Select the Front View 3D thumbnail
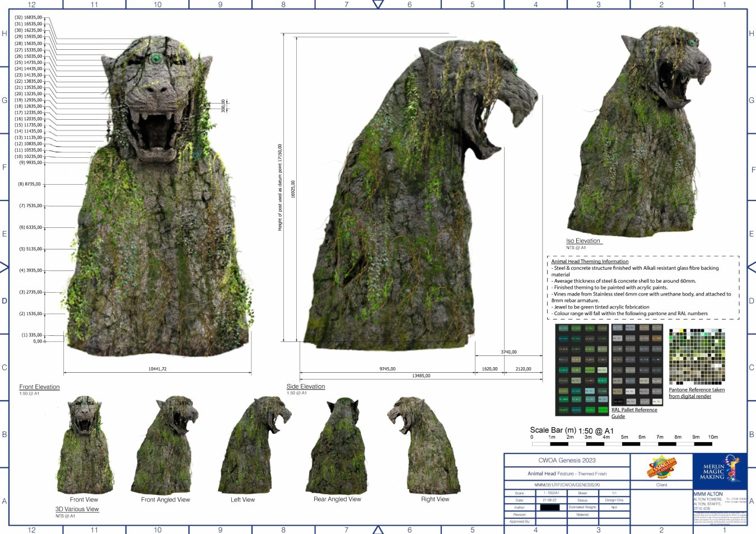756x534 pixels. point(85,445)
